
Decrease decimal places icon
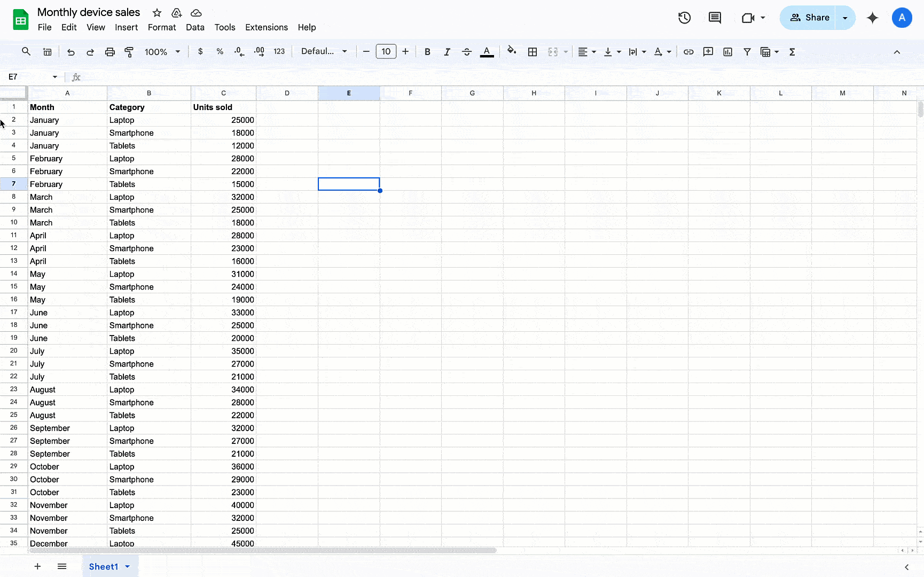click(239, 52)
